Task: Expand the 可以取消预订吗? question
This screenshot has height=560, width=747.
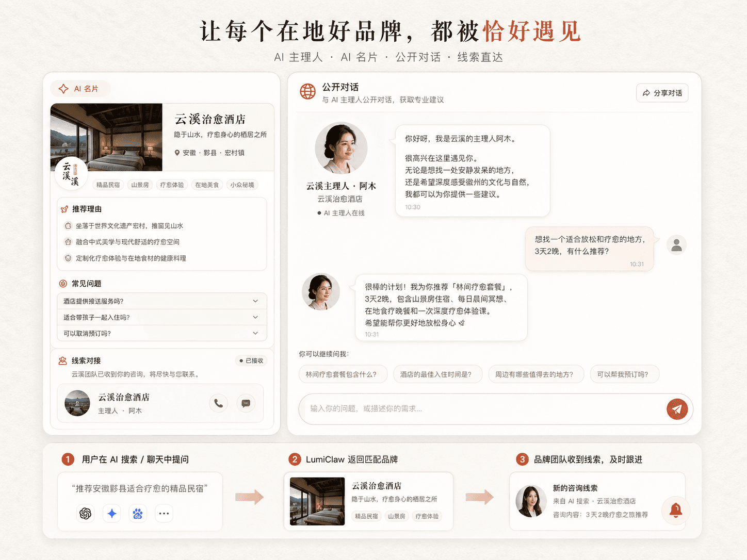Action: pos(161,333)
